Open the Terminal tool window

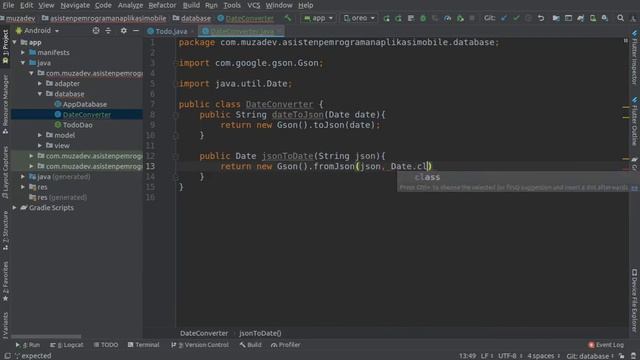click(x=143, y=345)
